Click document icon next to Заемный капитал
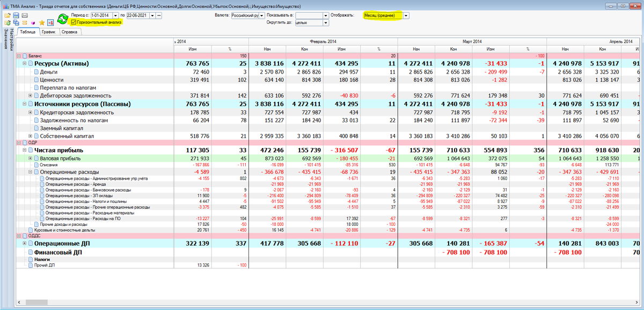Screen dimensions: 644x310 [36, 128]
